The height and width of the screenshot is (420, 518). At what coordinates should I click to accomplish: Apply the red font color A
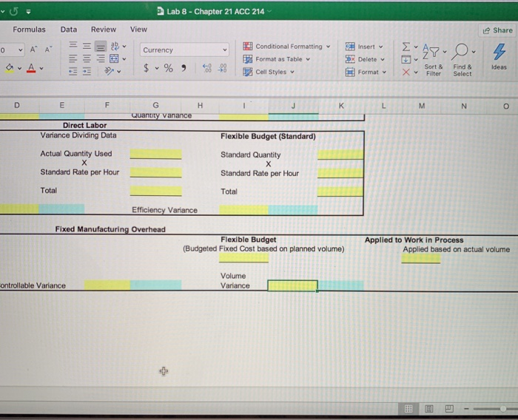[31, 68]
